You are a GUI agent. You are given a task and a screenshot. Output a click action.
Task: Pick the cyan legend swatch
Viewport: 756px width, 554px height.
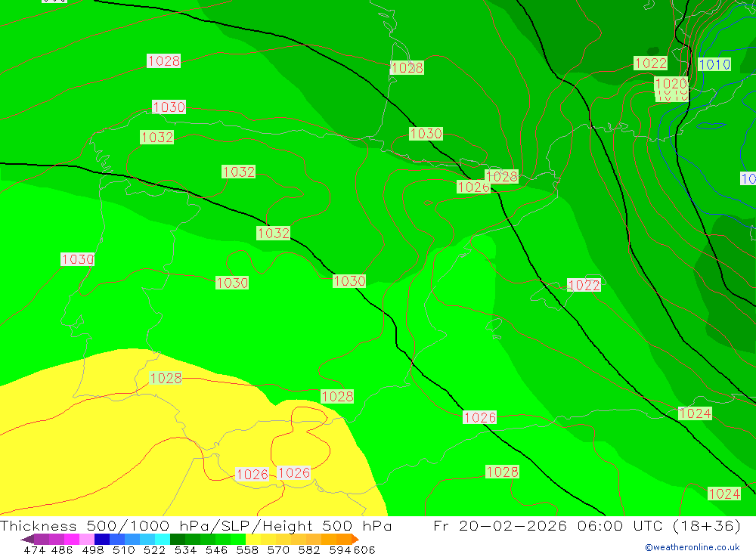163,539
